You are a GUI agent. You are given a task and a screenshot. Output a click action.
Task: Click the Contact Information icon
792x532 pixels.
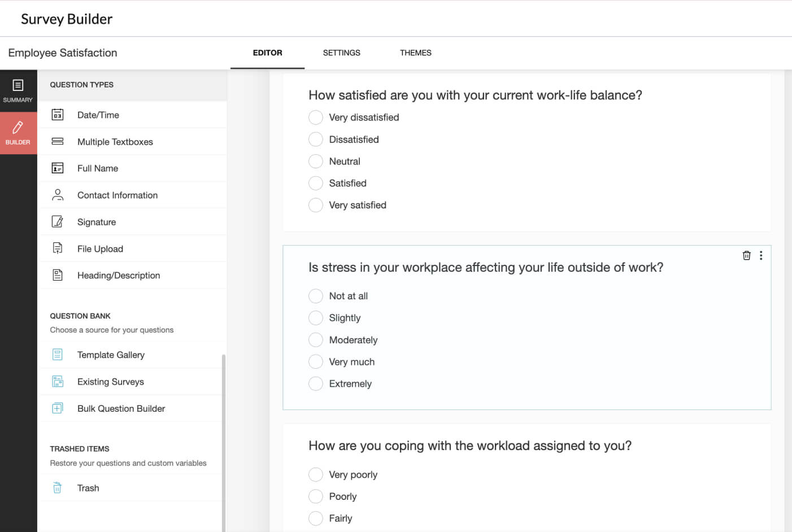(57, 195)
